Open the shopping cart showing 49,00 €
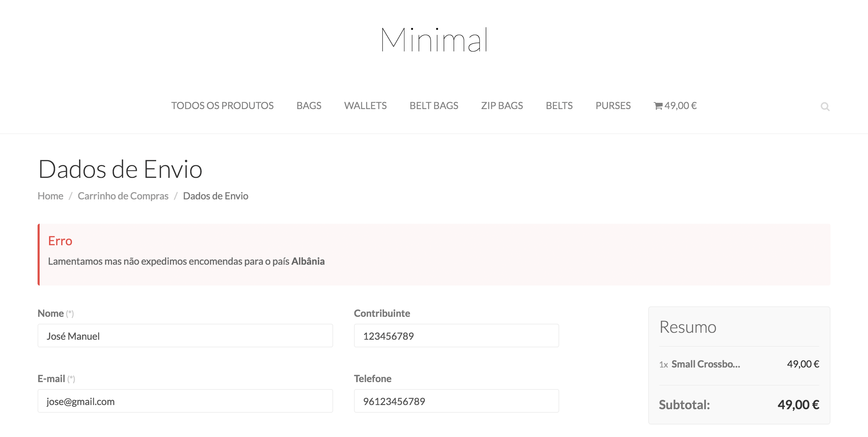The height and width of the screenshot is (437, 868). point(675,106)
